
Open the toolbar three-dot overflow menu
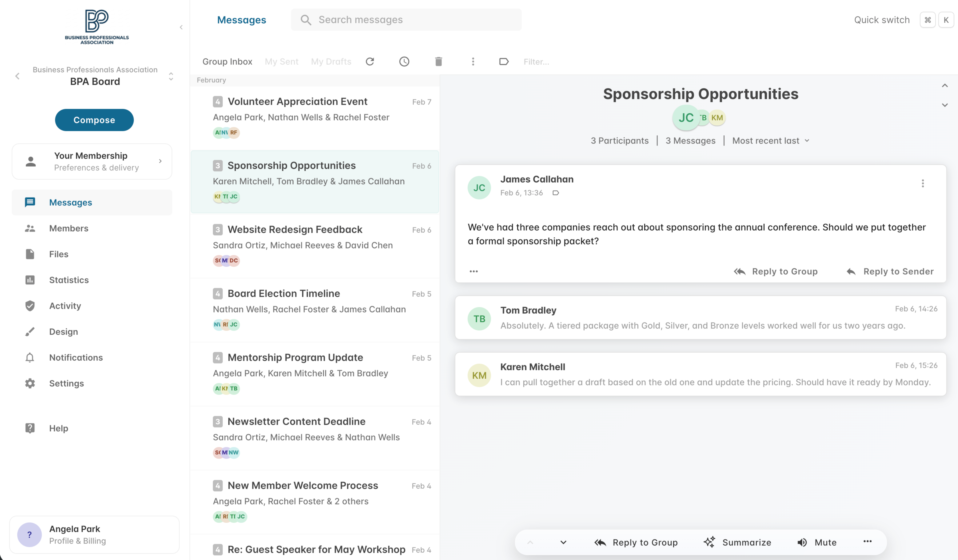coord(473,61)
